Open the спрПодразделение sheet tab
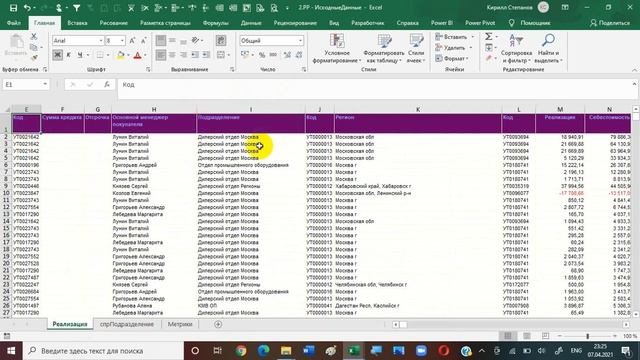The image size is (640, 360). 127,324
